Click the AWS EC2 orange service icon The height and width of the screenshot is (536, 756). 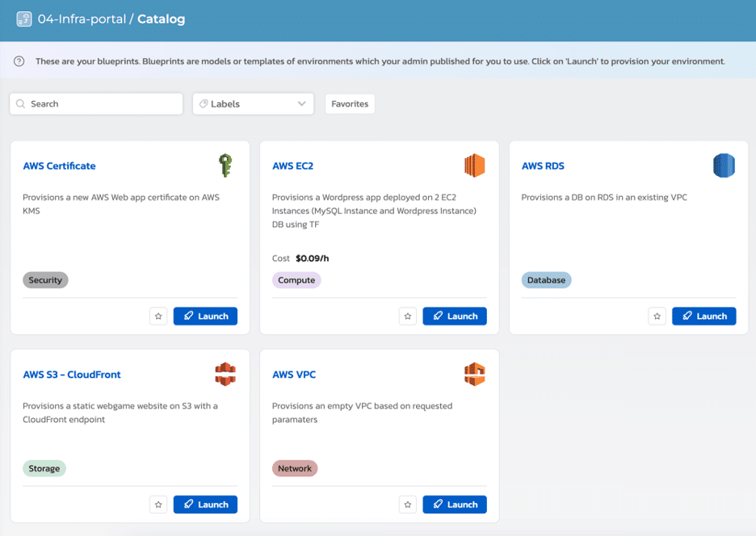pyautogui.click(x=474, y=166)
